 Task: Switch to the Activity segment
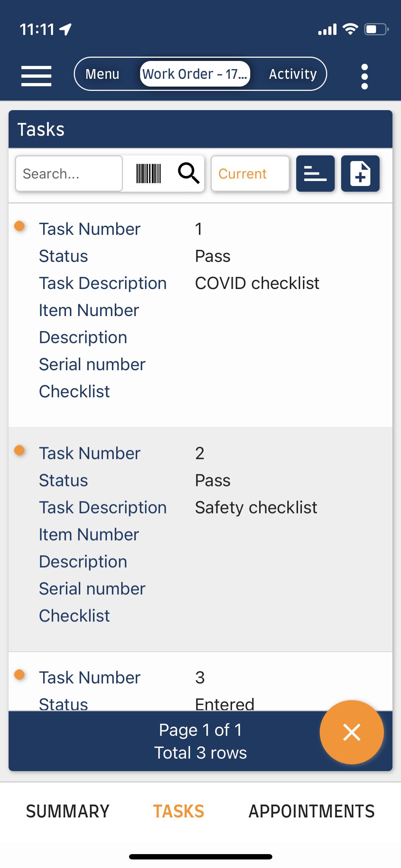click(292, 74)
